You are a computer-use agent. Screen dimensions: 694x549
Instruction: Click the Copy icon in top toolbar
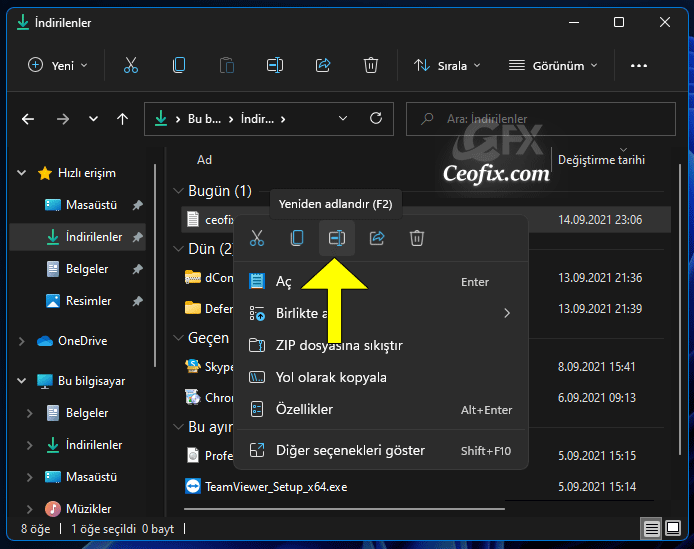click(179, 65)
